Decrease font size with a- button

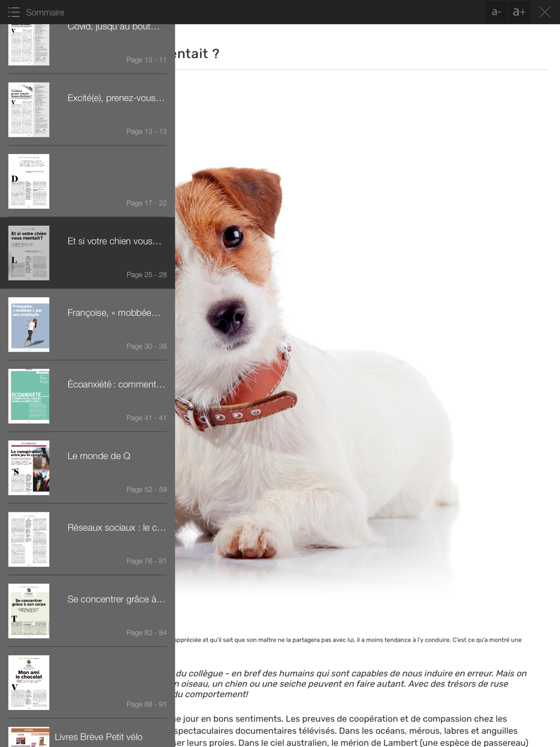pos(496,12)
